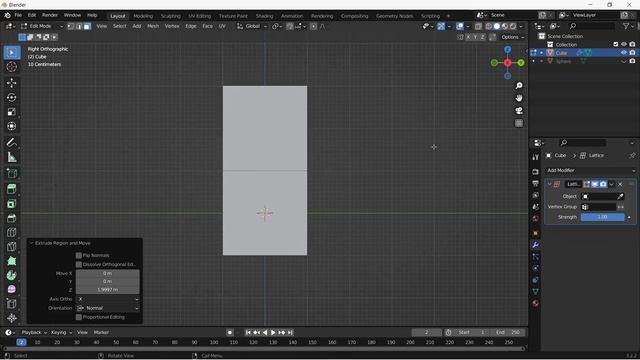
Task: Open the Object Data properties tab
Action: [x=536, y=291]
